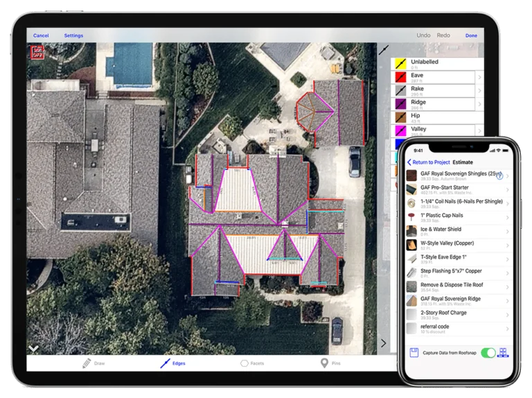This screenshot has width=532, height=398.
Task: Expand the referral code row chevron
Action: point(507,329)
